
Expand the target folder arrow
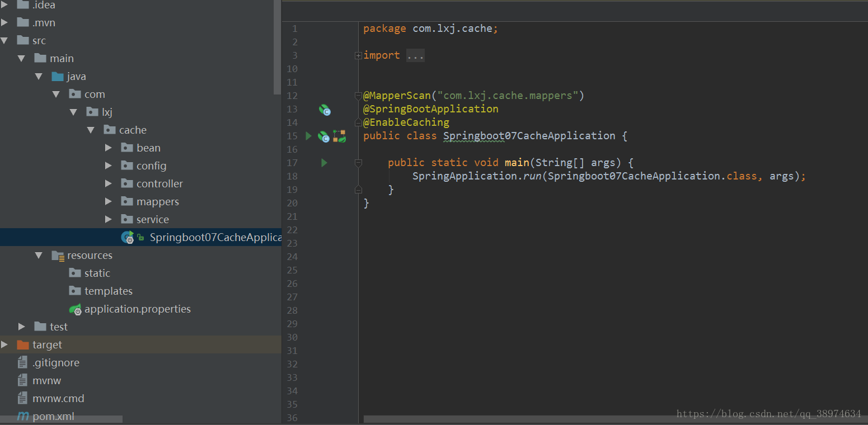tap(4, 344)
